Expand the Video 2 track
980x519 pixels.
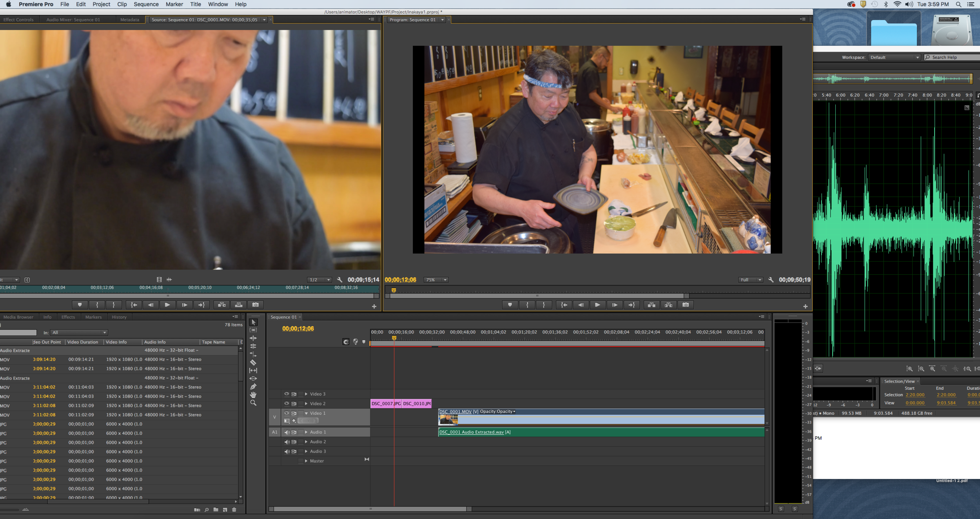(306, 403)
